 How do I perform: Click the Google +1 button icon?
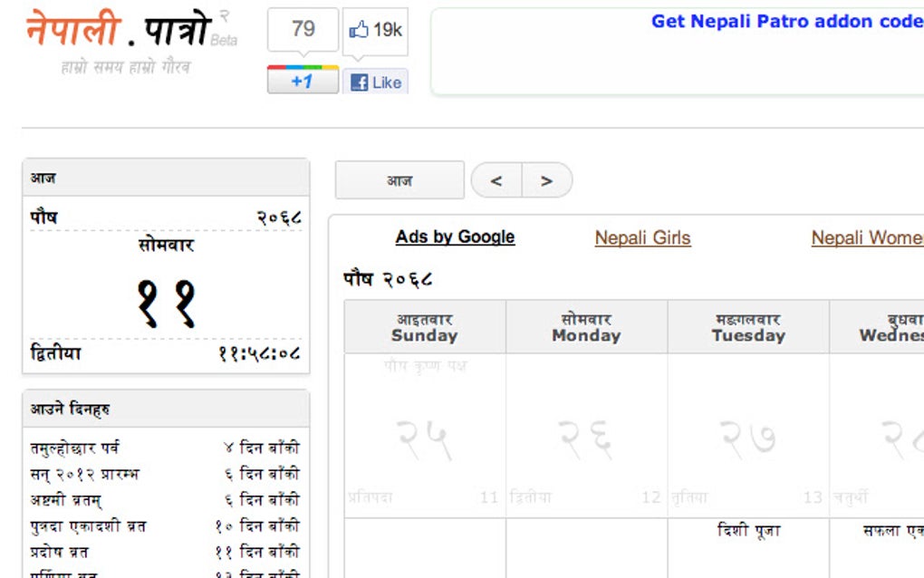point(302,81)
